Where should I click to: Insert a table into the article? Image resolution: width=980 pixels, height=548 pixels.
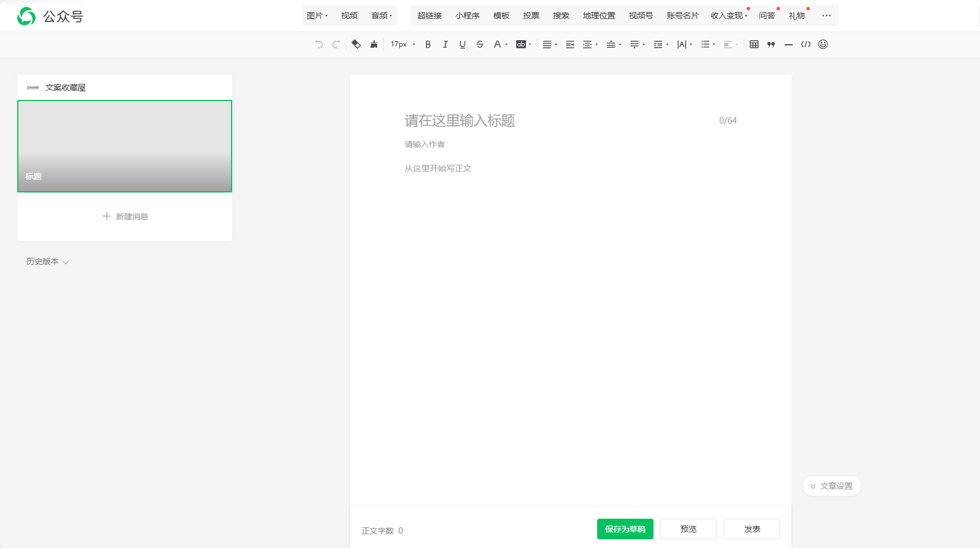click(754, 44)
